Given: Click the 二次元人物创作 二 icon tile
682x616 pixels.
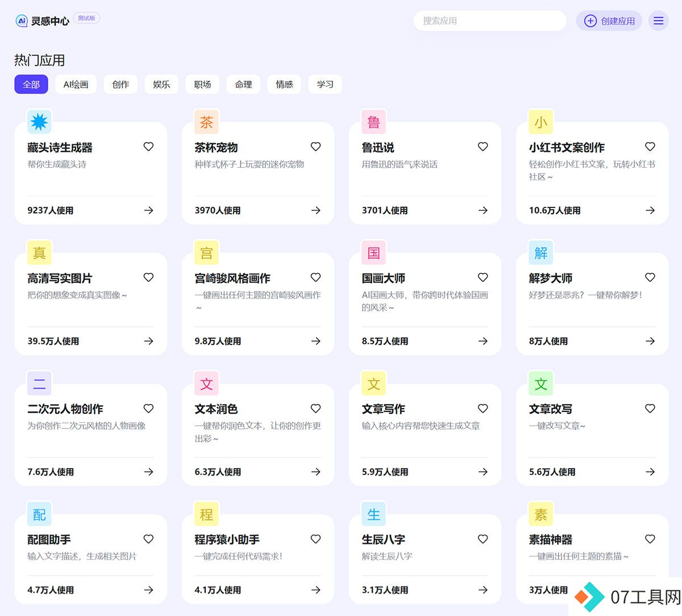Looking at the screenshot, I should [x=39, y=384].
